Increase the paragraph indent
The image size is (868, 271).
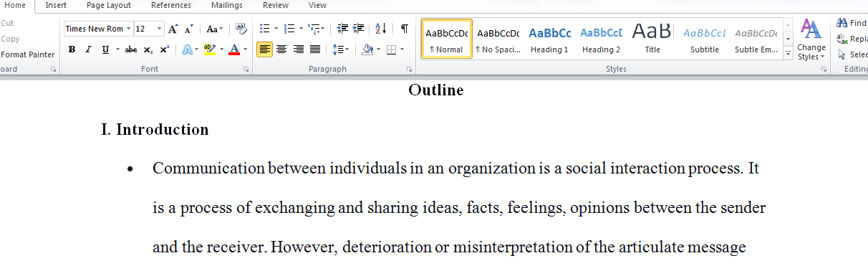358,29
